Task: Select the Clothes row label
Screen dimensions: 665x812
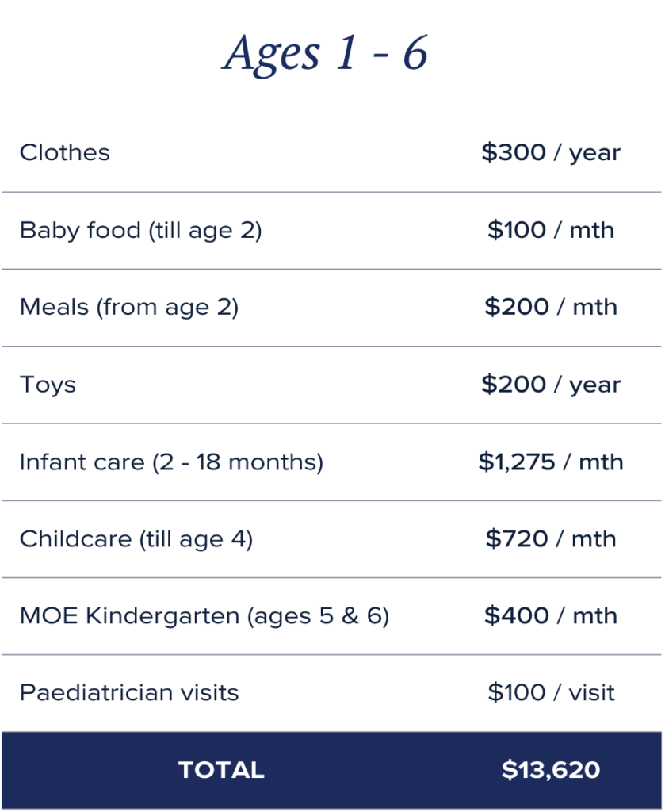Action: [x=65, y=153]
